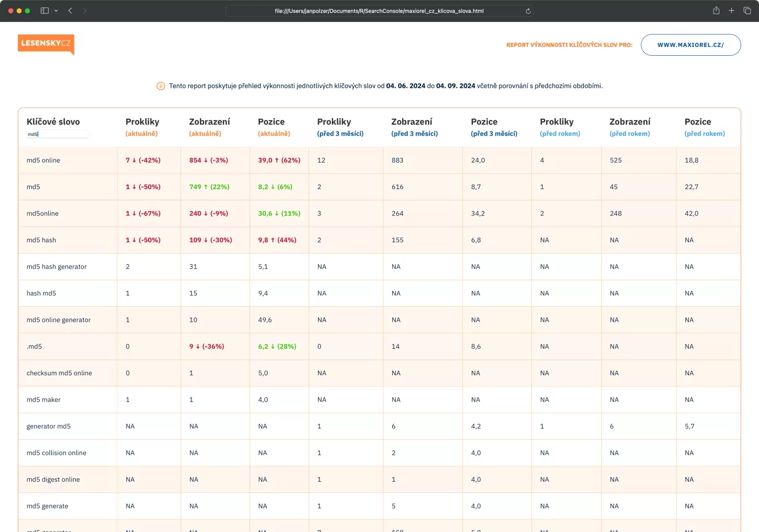Sort by Prokliky (před 3 měsíci) header
The height and width of the screenshot is (532, 759).
[x=340, y=127]
